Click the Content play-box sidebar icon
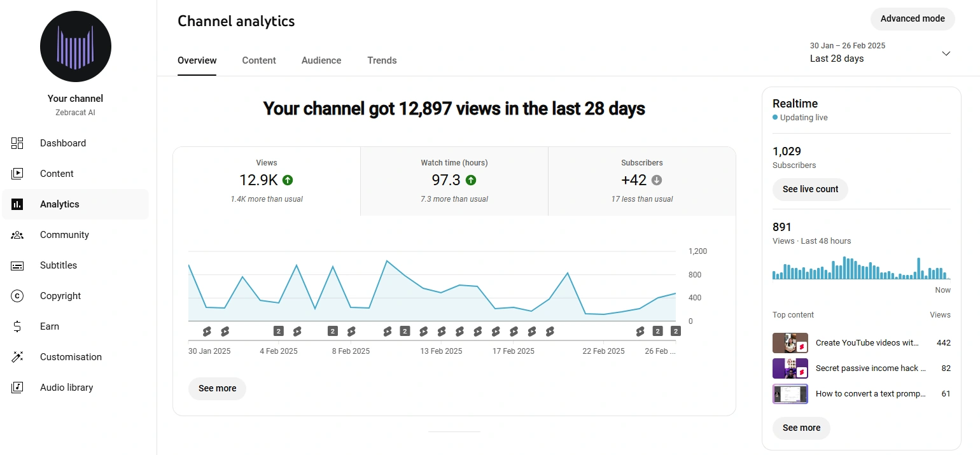Screen dimensions: 980x455 click(x=17, y=174)
